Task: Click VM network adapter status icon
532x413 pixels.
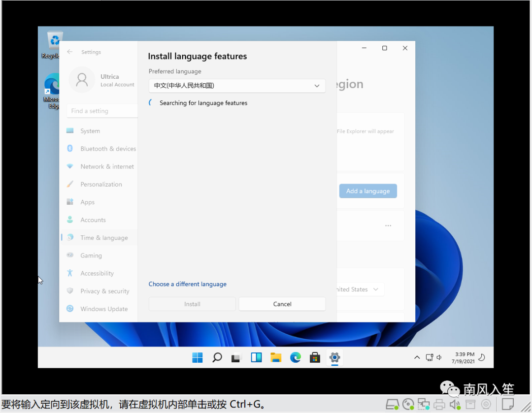Action: tap(424, 404)
